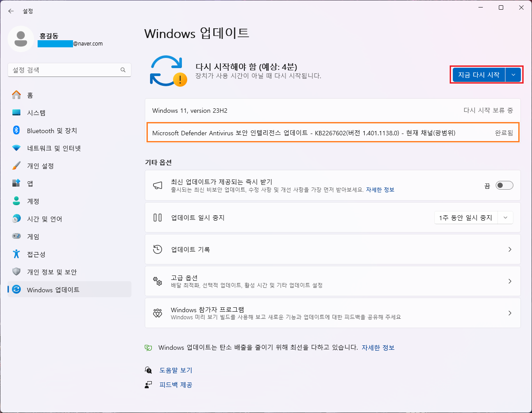Select 계정 in the sidebar

pyautogui.click(x=69, y=201)
